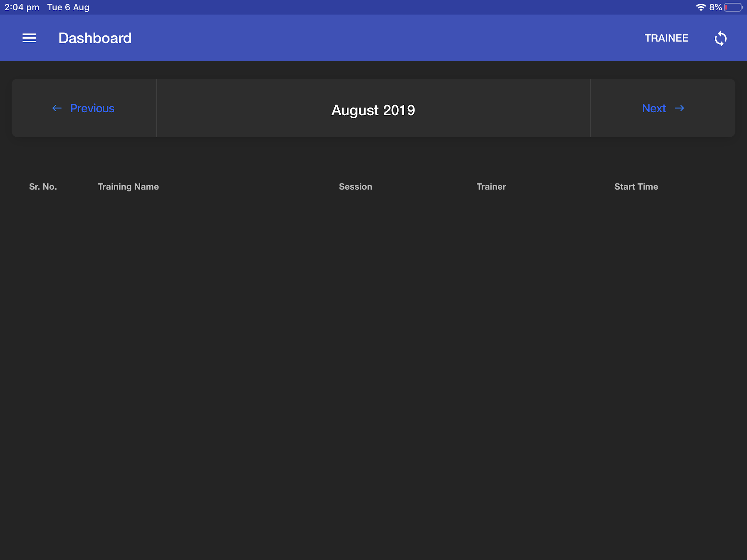The height and width of the screenshot is (560, 747).
Task: Tap the Wi-Fi status icon
Action: pos(701,7)
